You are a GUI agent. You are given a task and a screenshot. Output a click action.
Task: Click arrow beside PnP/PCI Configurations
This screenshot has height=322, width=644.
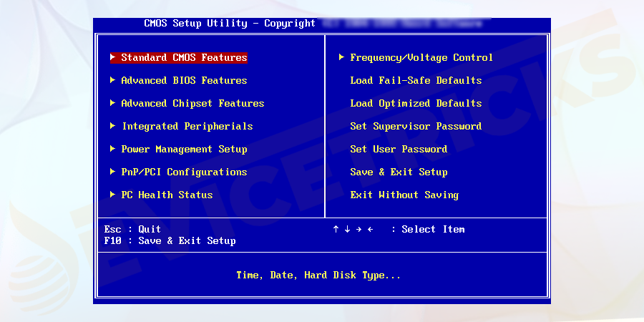tap(113, 172)
